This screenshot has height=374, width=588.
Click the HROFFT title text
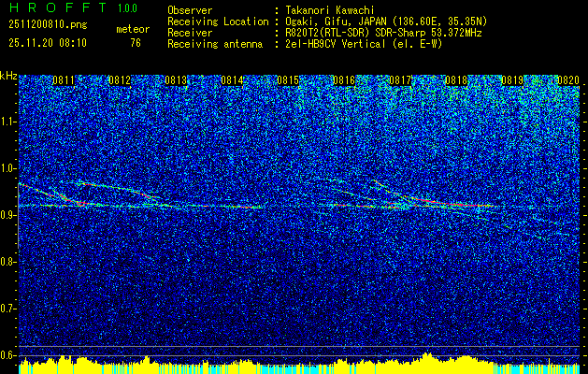57,7
